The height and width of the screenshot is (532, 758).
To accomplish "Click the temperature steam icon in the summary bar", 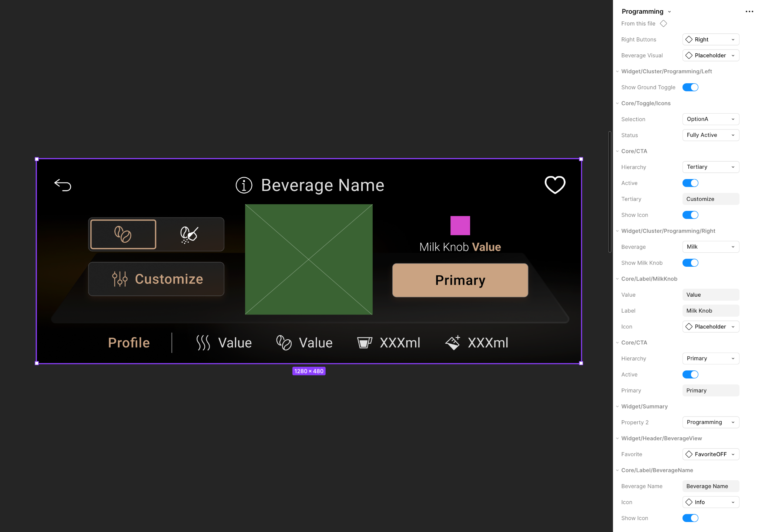I will click(203, 343).
